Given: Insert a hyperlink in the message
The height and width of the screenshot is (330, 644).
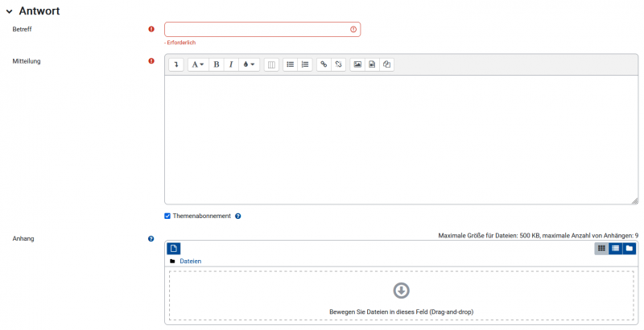Looking at the screenshot, I should (324, 64).
